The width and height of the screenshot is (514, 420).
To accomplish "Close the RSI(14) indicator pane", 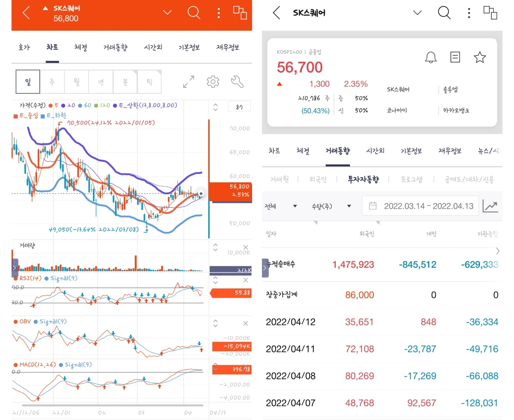I will (245, 280).
